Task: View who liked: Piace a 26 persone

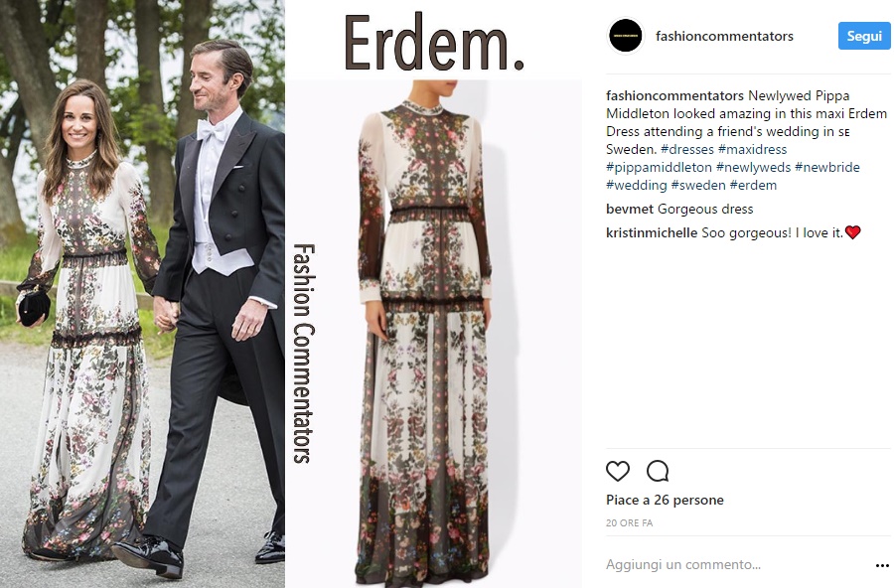Action: pos(665,501)
